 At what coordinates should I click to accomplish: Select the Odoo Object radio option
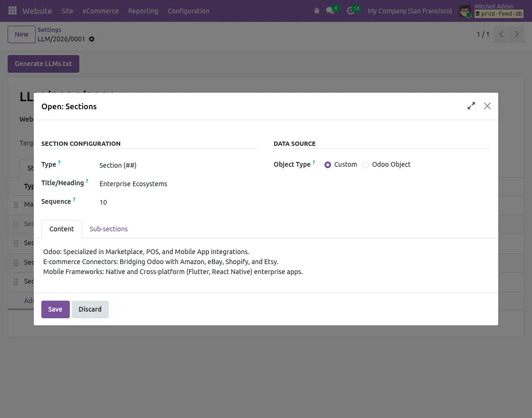pyautogui.click(x=365, y=165)
